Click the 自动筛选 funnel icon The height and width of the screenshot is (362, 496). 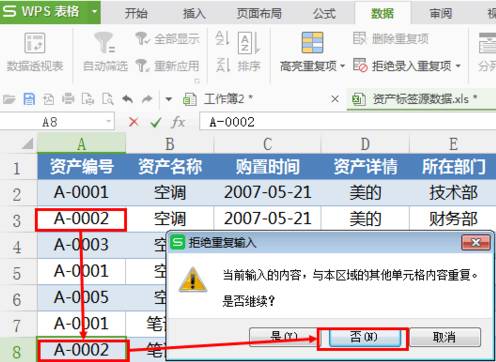click(x=105, y=43)
